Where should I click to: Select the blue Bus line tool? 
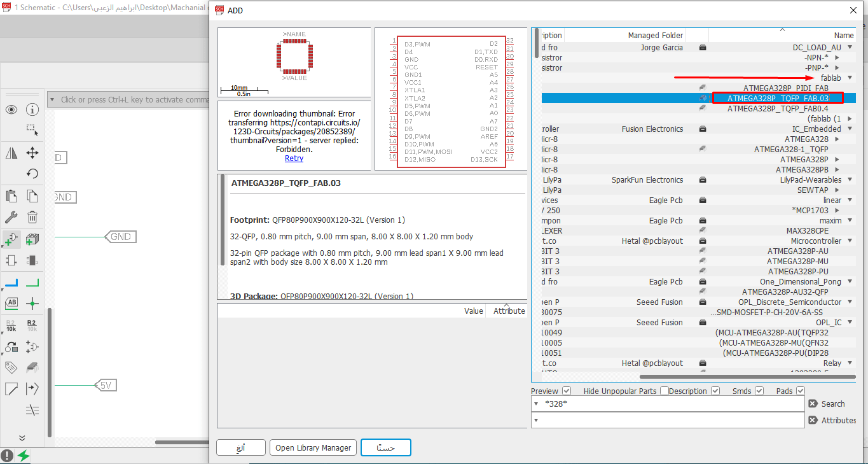pyautogui.click(x=11, y=283)
